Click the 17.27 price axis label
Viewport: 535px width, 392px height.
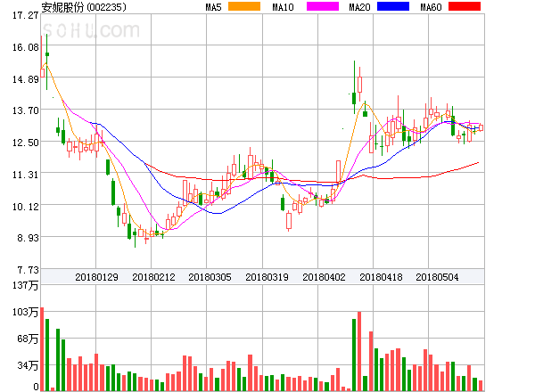[x=25, y=15]
